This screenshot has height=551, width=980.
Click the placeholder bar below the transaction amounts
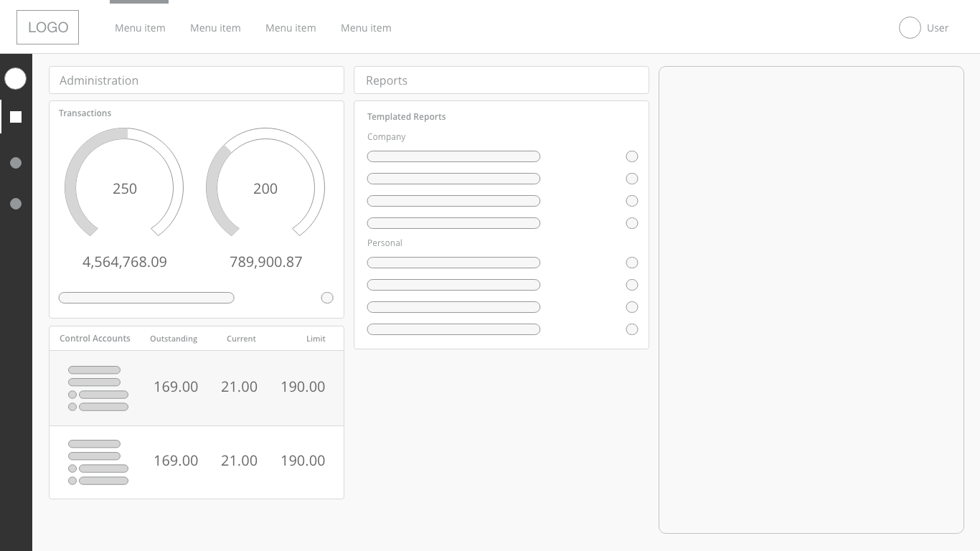146,298
